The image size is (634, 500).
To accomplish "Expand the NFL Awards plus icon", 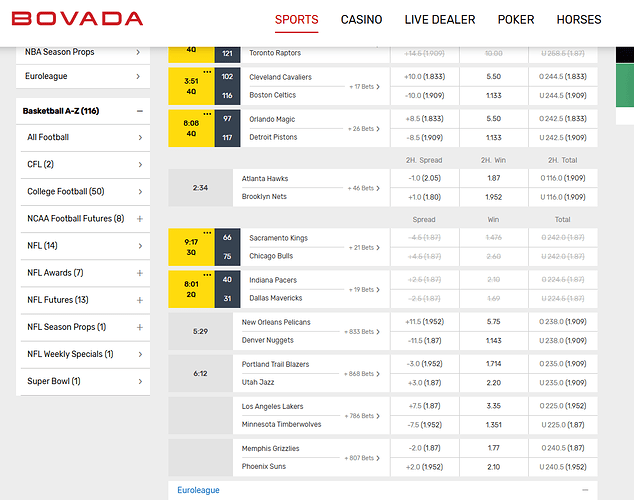I will pos(139,273).
